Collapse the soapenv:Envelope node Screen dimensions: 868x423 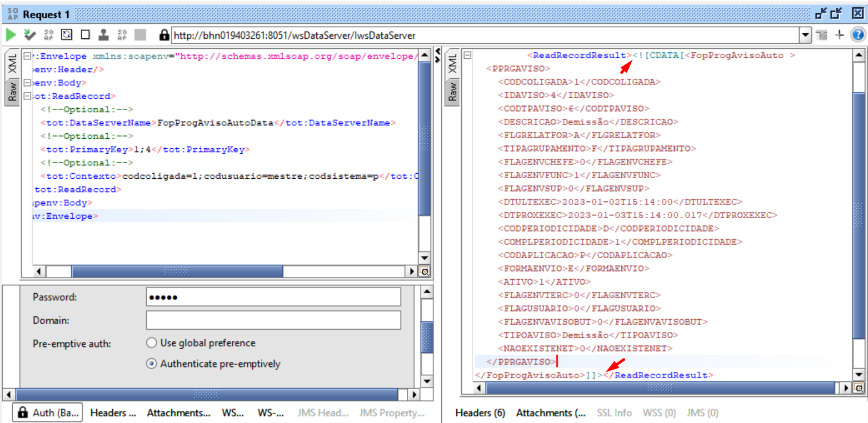point(27,56)
